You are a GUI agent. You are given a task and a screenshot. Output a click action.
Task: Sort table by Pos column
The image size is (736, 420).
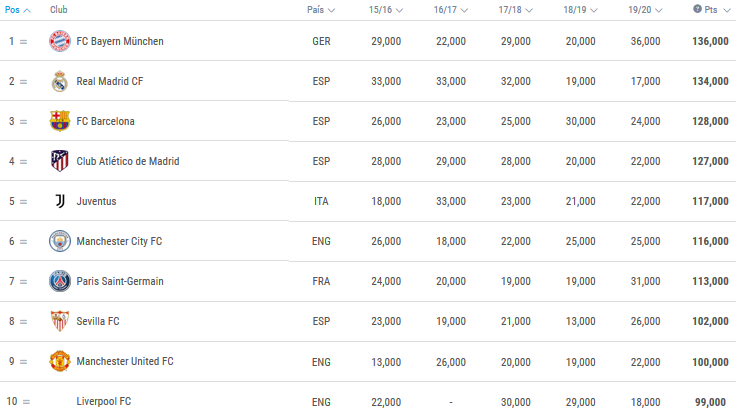coord(17,10)
